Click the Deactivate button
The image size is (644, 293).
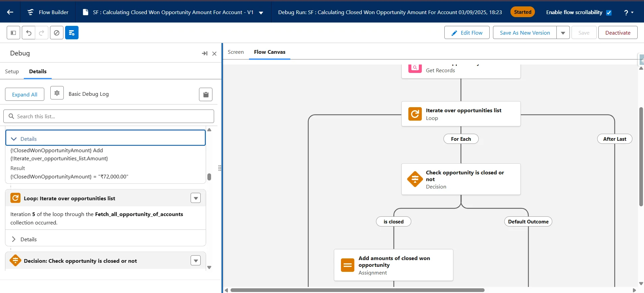click(618, 33)
